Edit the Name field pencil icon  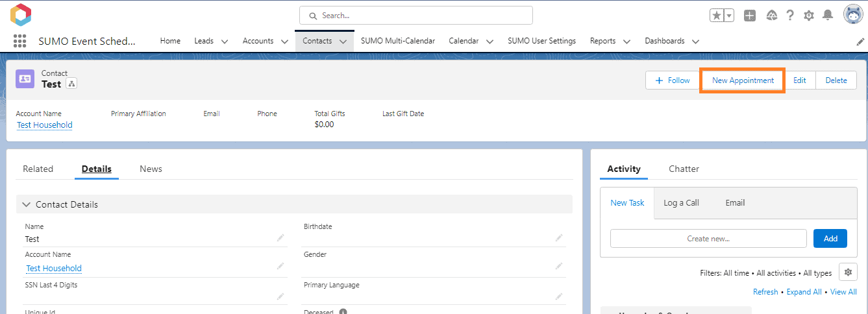(280, 238)
